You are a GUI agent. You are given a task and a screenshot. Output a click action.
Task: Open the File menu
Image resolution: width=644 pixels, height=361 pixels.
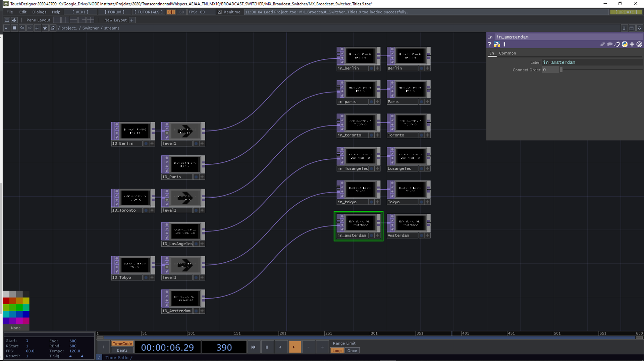click(x=10, y=12)
